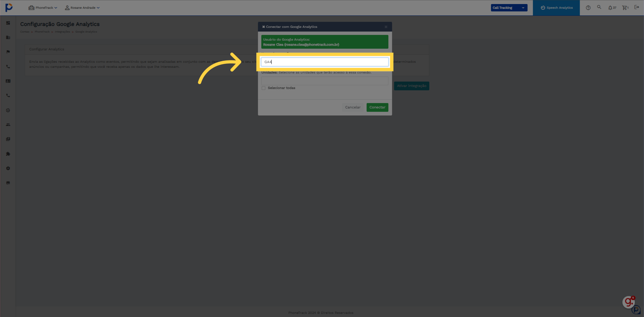This screenshot has width=644, height=317.
Task: Open the people group icon in the sidebar
Action: (x=8, y=125)
